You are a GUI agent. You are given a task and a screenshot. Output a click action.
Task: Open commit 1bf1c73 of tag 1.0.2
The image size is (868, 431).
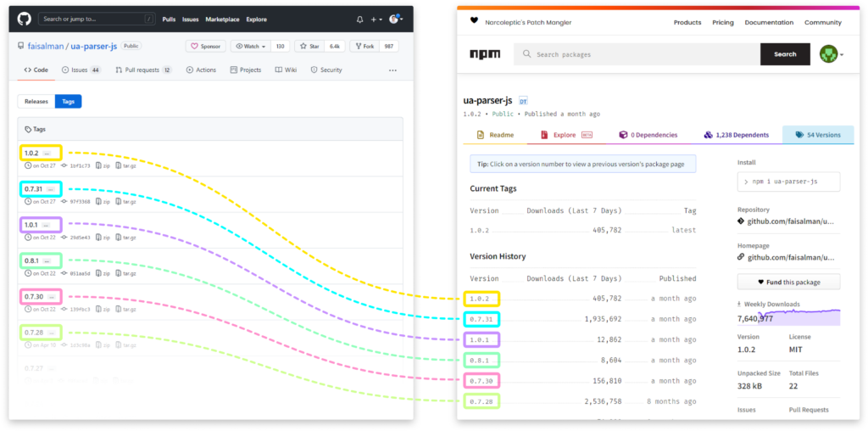coord(75,165)
